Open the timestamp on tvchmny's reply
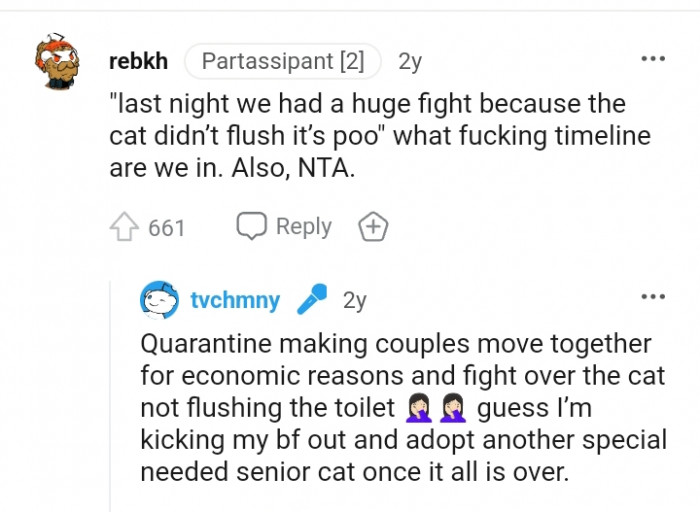This screenshot has width=700, height=512. point(354,300)
